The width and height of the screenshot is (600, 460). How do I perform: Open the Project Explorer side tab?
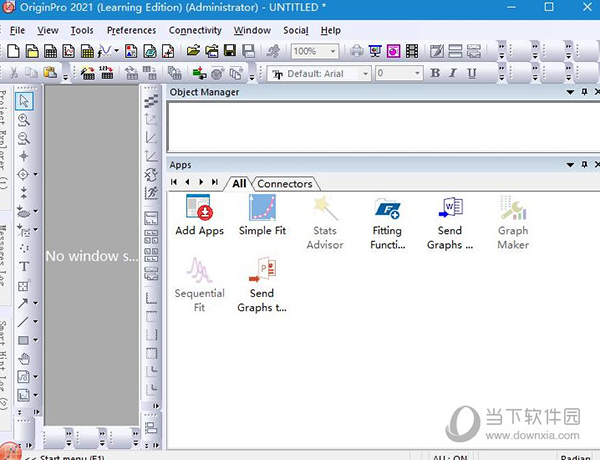3,140
